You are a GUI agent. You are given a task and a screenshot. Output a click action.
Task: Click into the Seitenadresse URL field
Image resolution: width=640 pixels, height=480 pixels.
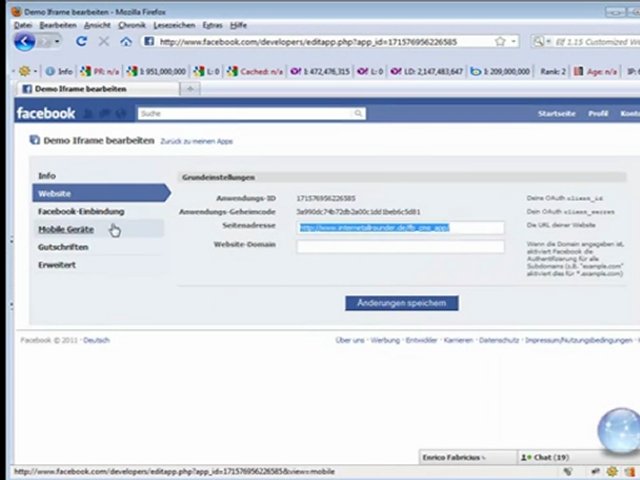pos(400,228)
